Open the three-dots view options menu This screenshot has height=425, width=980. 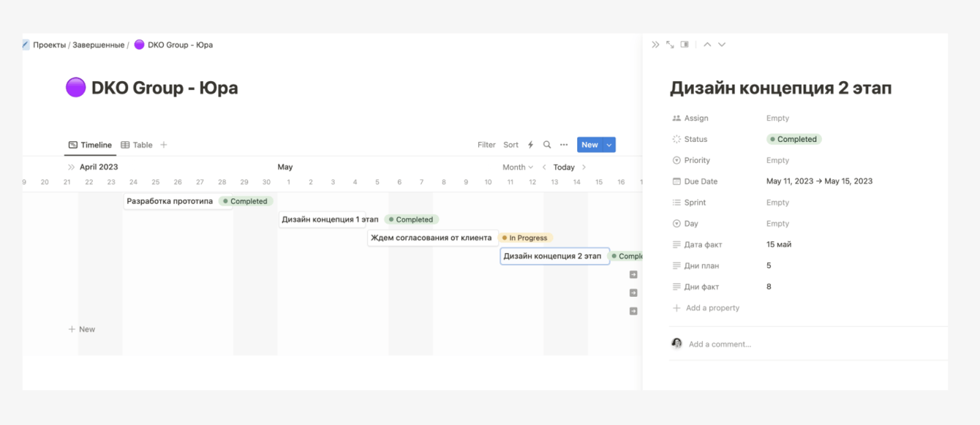[564, 145]
